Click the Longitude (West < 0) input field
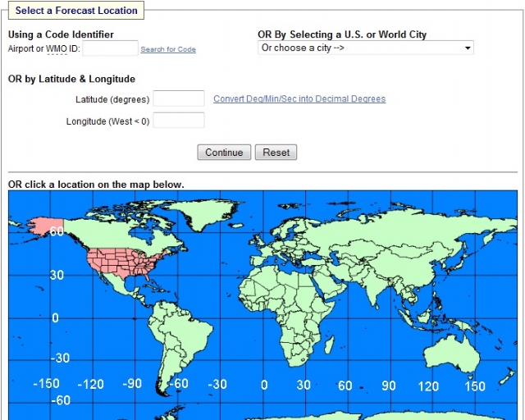This screenshot has width=525, height=420. tap(179, 121)
